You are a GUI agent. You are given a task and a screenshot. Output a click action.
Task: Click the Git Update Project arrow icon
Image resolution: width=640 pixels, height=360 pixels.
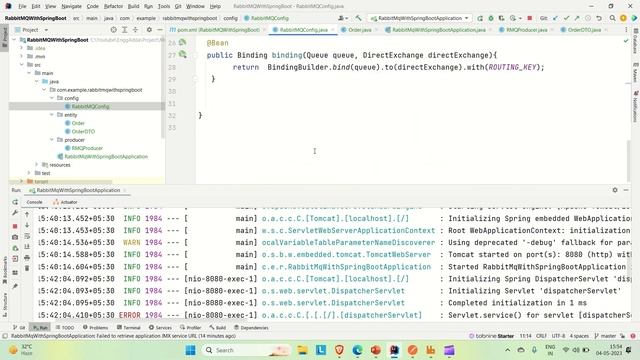pos(556,18)
